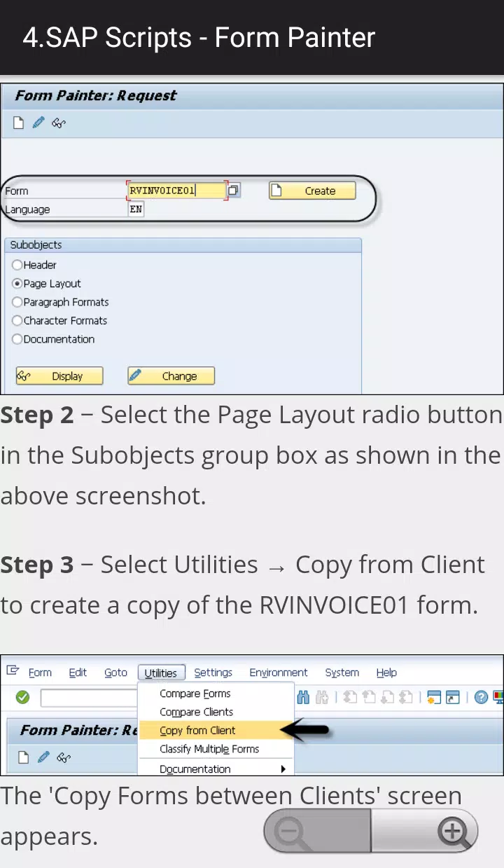Click the Create New Session icon
The image size is (504, 868).
click(x=434, y=697)
